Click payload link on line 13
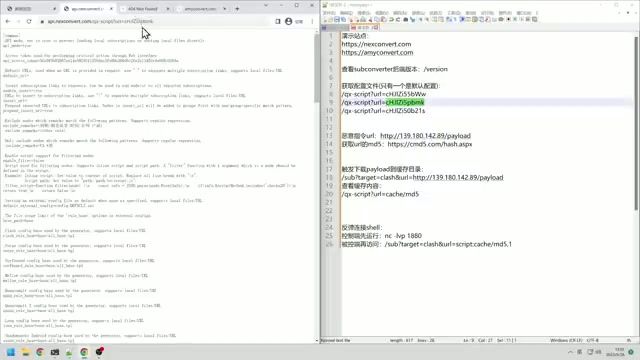This screenshot has height=360, width=640. (x=425, y=136)
